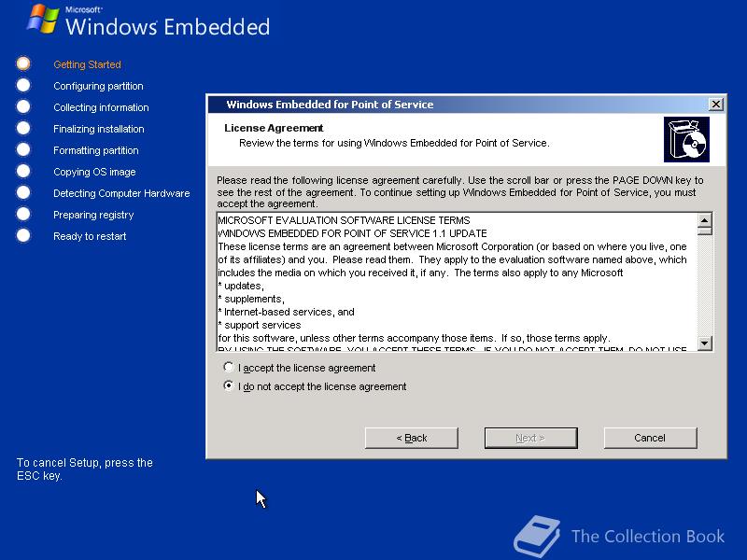Click the "Finalizing installation" step label
Image resolution: width=747 pixels, height=560 pixels.
(99, 129)
